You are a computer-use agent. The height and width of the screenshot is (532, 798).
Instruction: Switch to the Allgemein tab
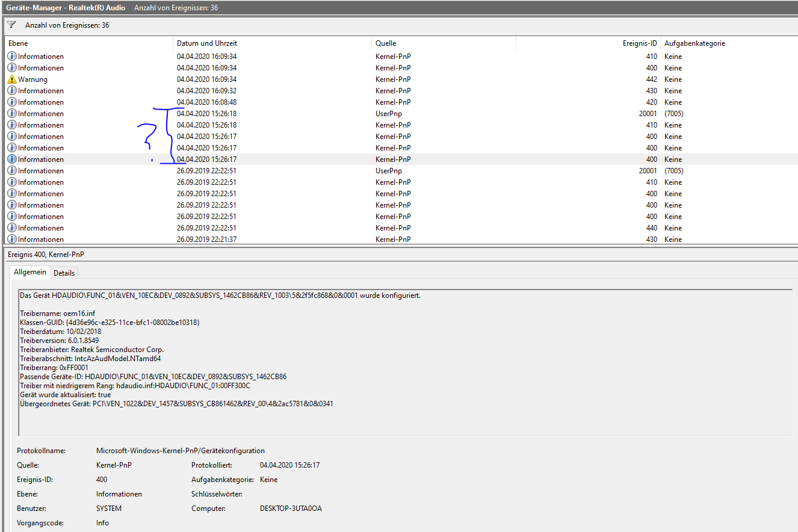click(31, 272)
